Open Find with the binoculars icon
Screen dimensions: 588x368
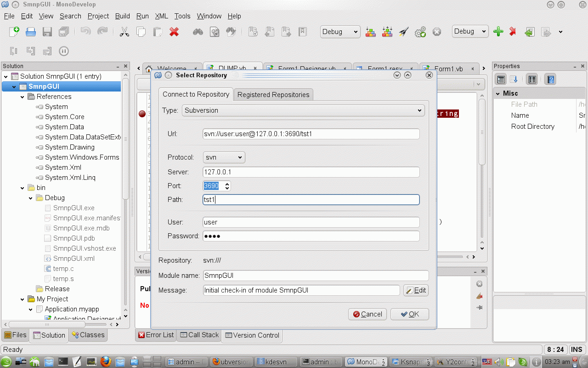pyautogui.click(x=198, y=32)
